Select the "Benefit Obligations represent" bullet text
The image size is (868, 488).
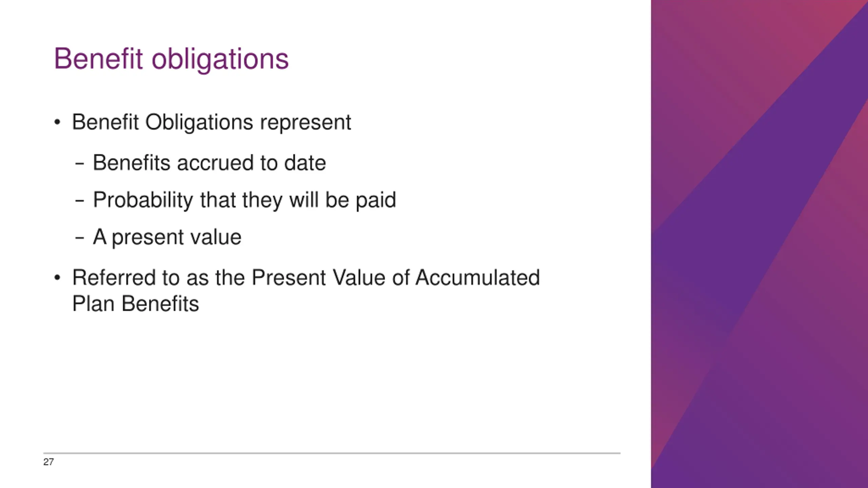tap(211, 122)
